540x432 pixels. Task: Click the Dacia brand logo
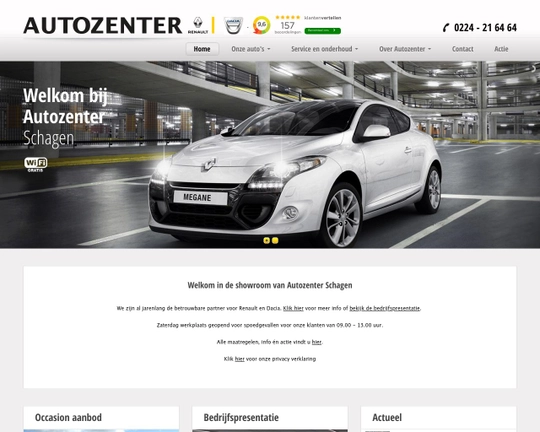(233, 25)
